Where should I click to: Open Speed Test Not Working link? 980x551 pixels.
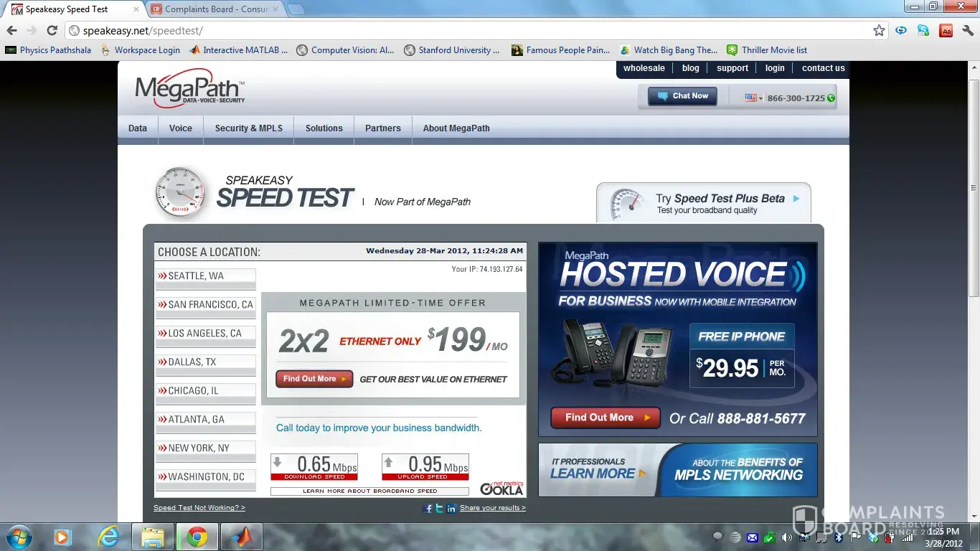click(199, 508)
